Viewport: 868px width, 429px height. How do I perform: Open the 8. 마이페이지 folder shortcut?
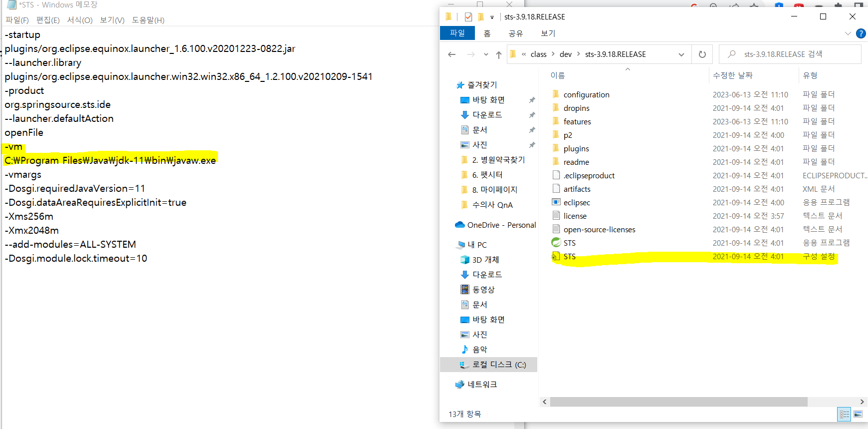[494, 190]
